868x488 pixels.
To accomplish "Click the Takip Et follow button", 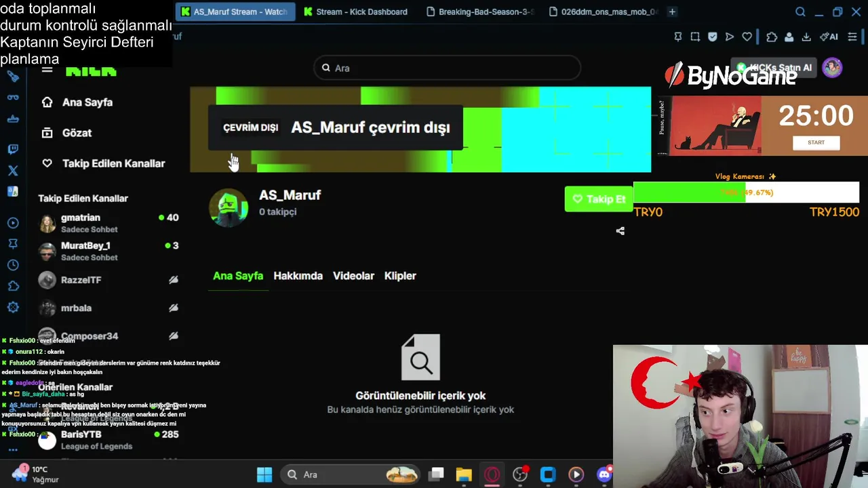I will click(599, 199).
